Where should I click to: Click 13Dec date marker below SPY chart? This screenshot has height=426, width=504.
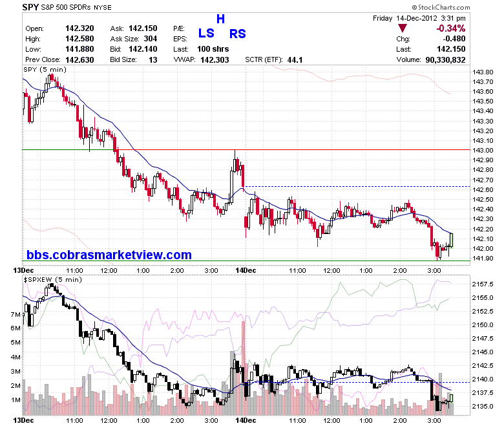pos(23,270)
